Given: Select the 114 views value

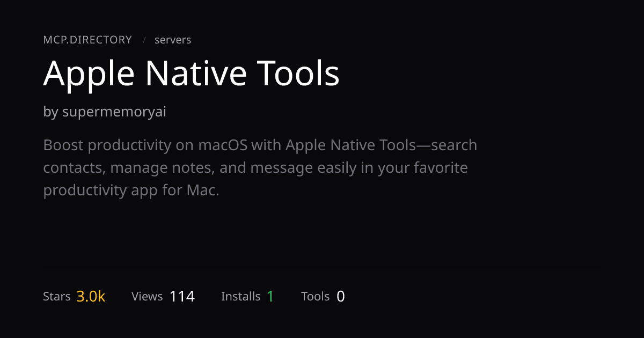Looking at the screenshot, I should coord(182,296).
